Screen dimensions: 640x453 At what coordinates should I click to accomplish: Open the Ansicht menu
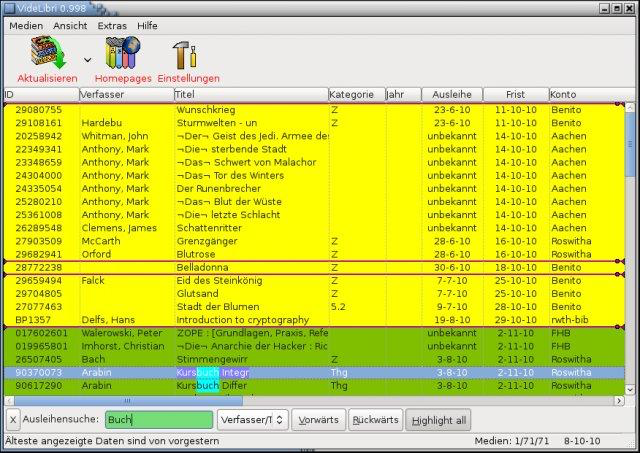pyautogui.click(x=70, y=26)
